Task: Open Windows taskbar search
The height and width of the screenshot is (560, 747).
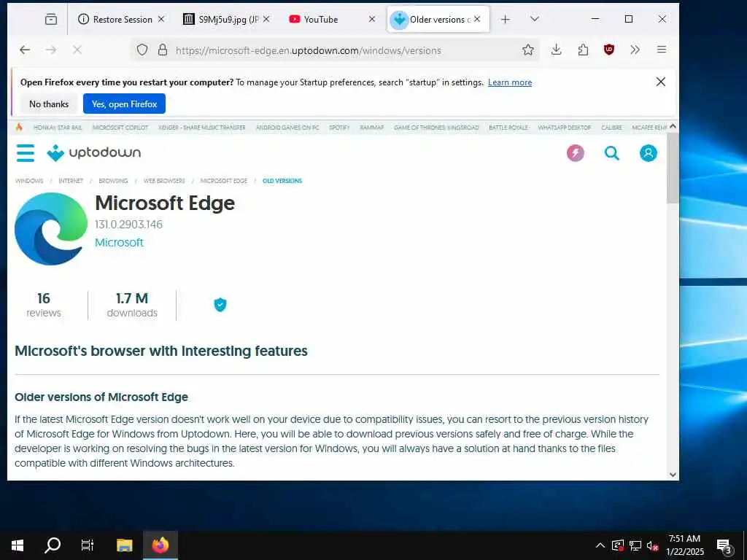Action: tap(53, 545)
